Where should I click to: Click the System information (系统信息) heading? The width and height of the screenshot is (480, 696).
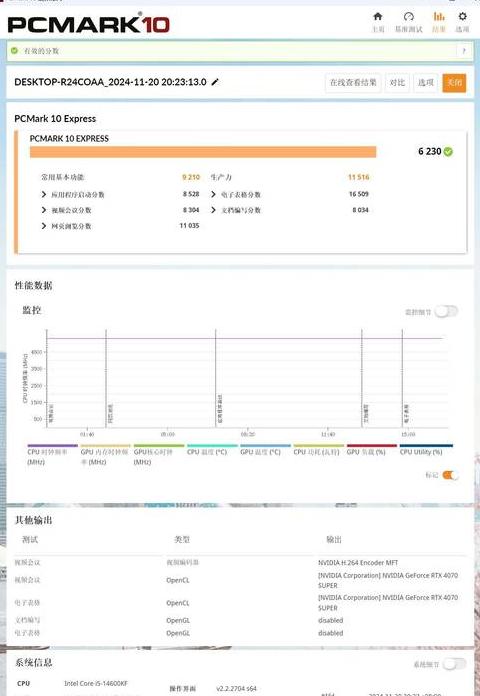click(33, 663)
